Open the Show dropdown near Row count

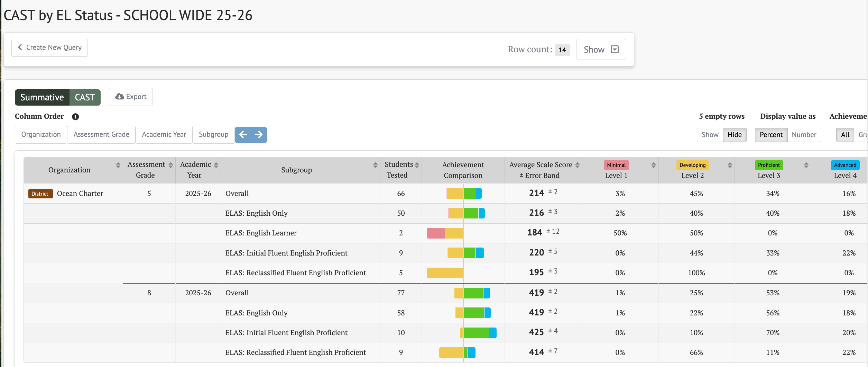point(601,50)
